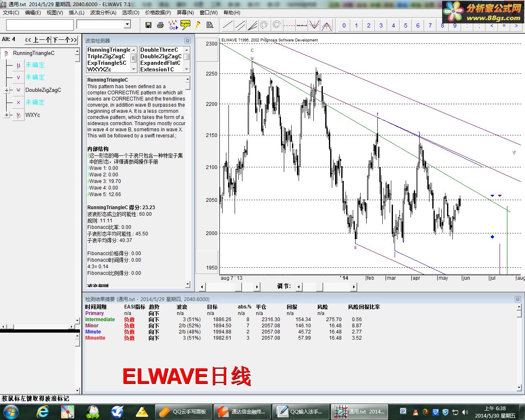Click down arrow of left pattern list scrollbar
Viewport: 525px width, 420px height.
tap(133, 70)
